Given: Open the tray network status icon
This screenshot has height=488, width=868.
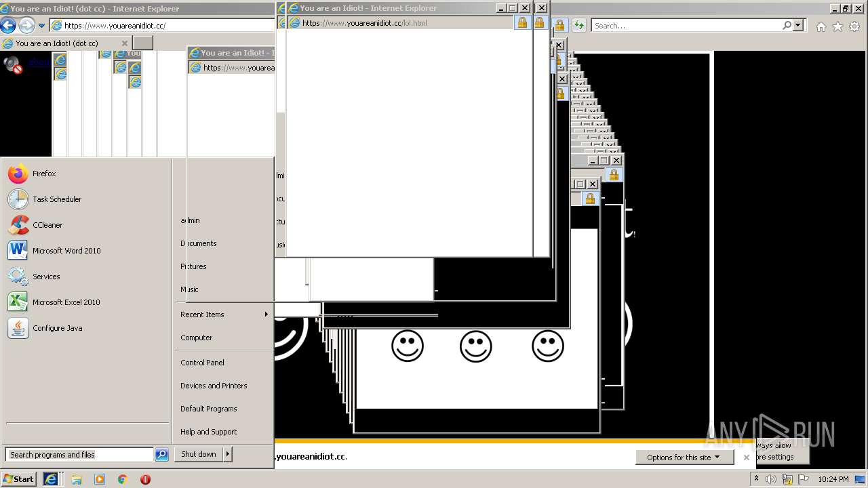Looking at the screenshot, I should coord(787,479).
